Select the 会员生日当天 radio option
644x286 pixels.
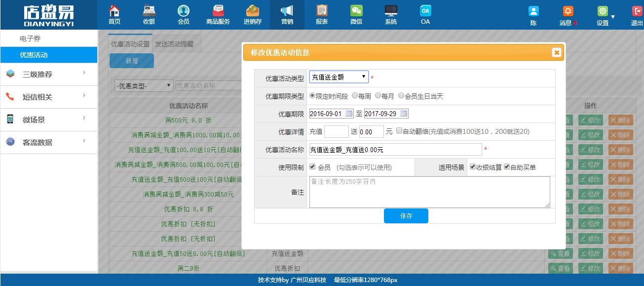[x=401, y=96]
